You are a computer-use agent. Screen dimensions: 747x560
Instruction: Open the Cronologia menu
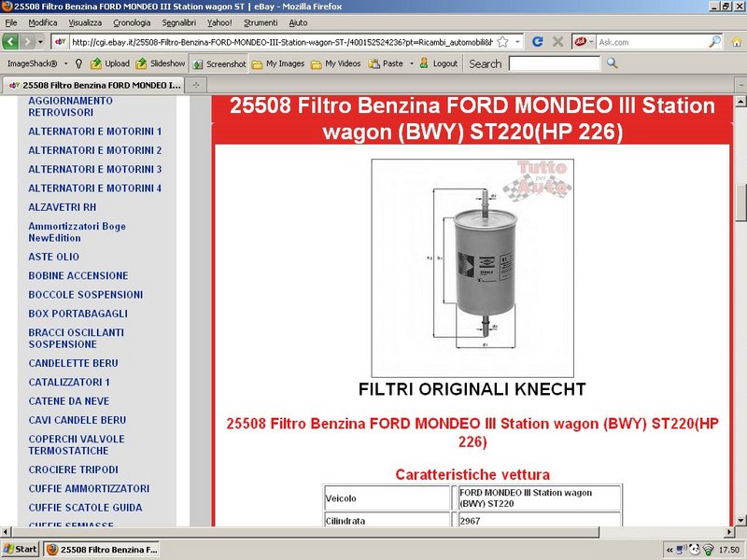click(x=132, y=22)
